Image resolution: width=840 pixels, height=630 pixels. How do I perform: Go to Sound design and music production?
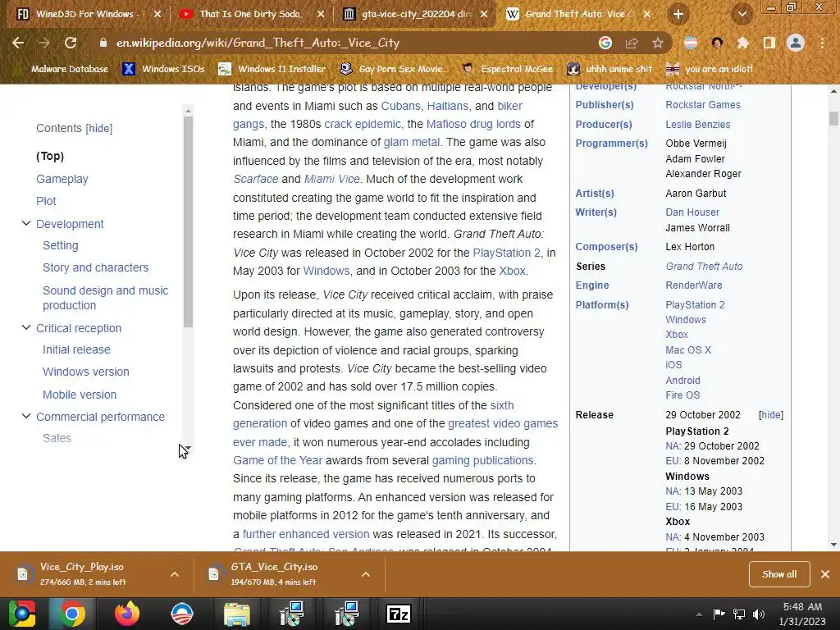coord(106,298)
